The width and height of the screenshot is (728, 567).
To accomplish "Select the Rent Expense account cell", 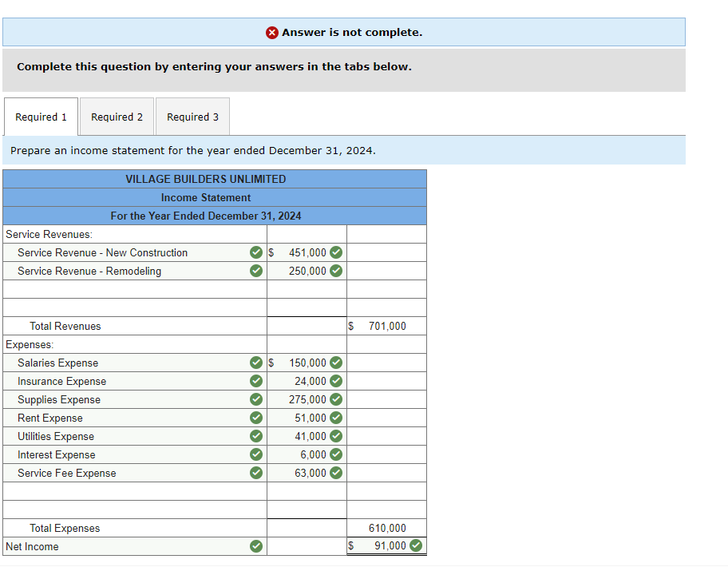I will tap(135, 418).
